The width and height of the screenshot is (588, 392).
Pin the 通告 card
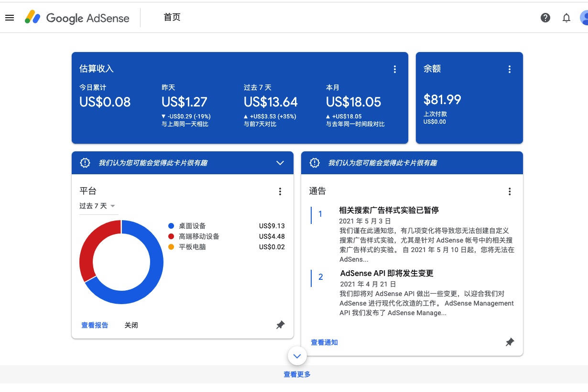(x=510, y=342)
